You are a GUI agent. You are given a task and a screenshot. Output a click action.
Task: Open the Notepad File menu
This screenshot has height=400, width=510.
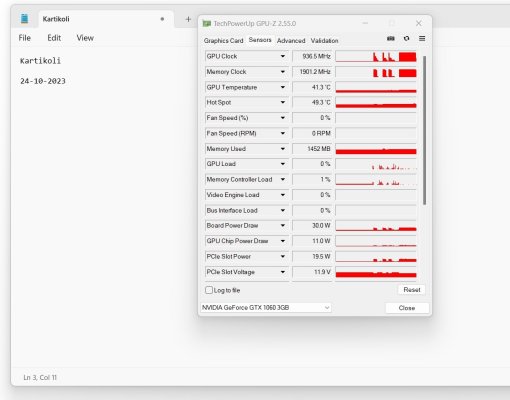tap(25, 38)
